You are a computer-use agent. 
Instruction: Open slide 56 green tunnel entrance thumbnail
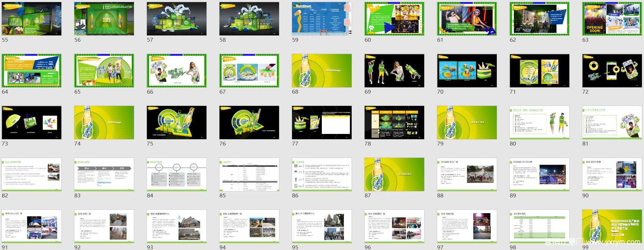(104, 19)
